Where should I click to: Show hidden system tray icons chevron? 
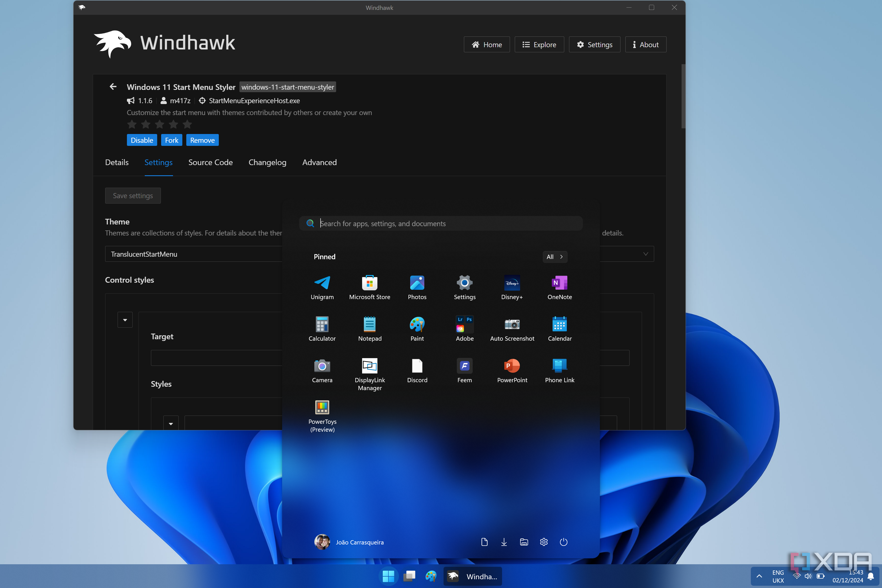(759, 576)
